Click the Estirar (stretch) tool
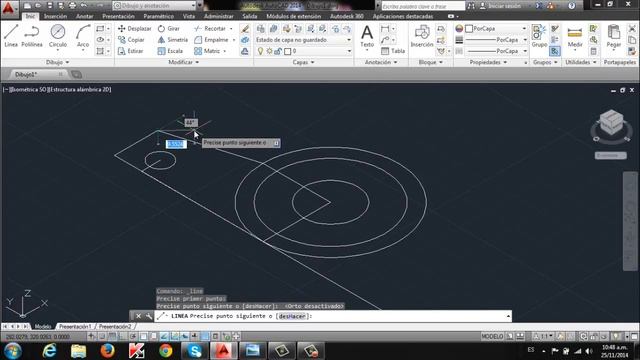Screen dimensions: 640x360 click(130, 51)
